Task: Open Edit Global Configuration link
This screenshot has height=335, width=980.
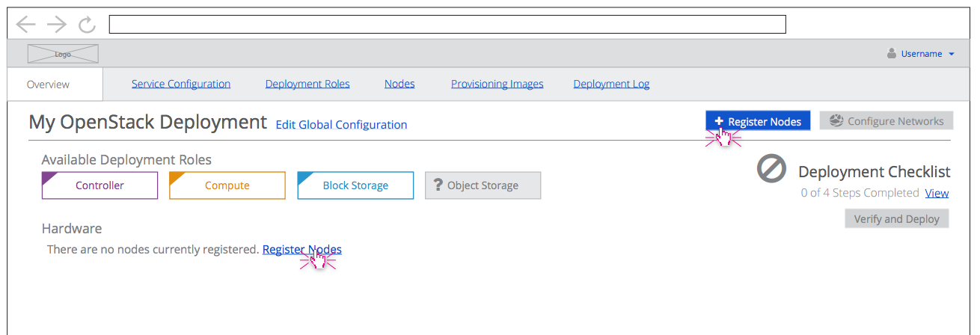Action: pos(341,125)
